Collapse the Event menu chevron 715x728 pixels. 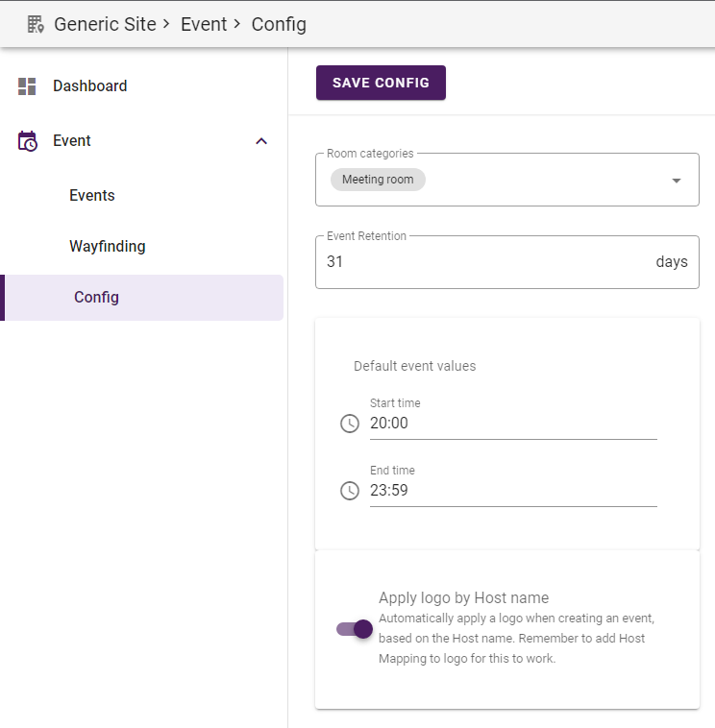(261, 141)
